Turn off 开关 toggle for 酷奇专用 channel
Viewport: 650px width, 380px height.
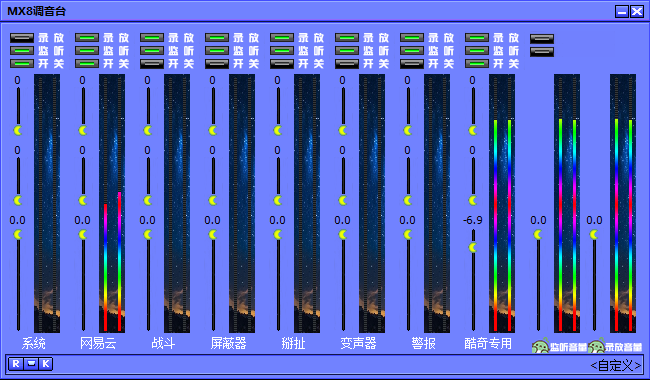(x=477, y=63)
